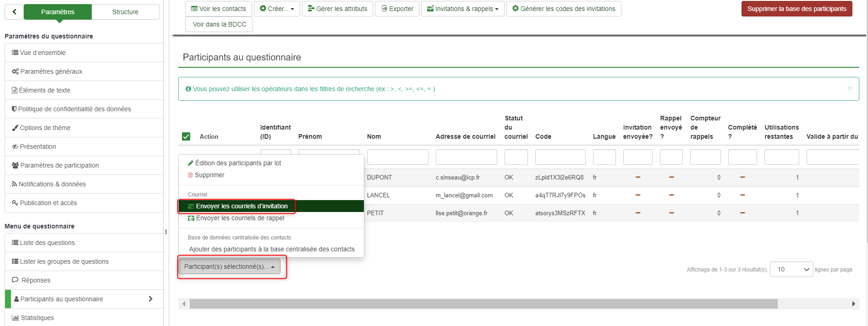Click the trash icon next to Supprimer

pos(191,175)
